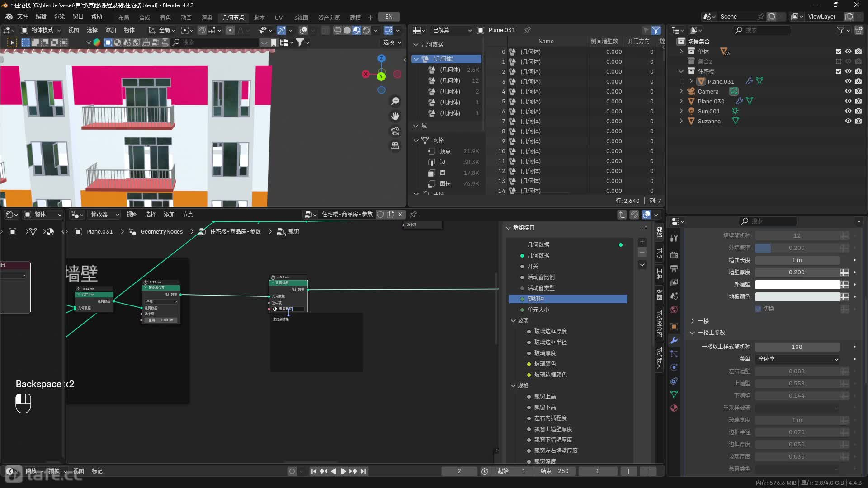Viewport: 868px width, 488px height.
Task: Pin the spreadsheet Plane.031 data
Action: pyautogui.click(x=527, y=30)
